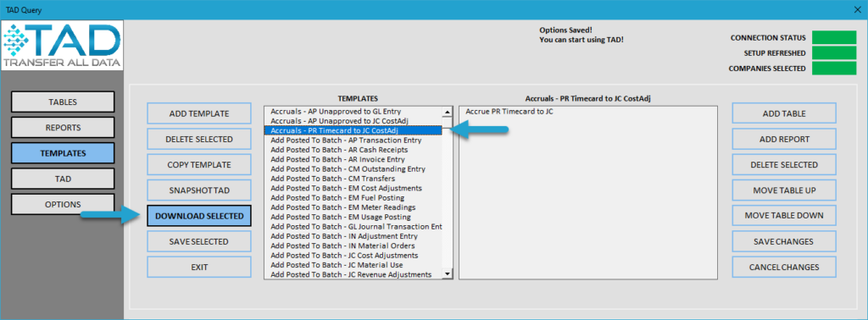868x320 pixels.
Task: Open the TABLES section
Action: click(63, 102)
